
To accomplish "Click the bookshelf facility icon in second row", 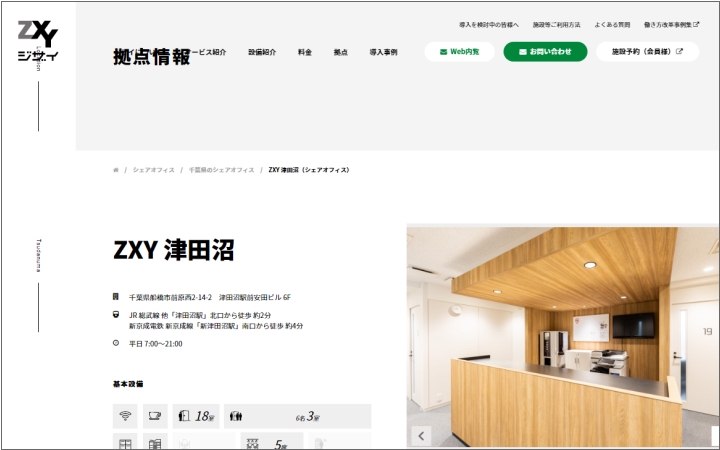I will pyautogui.click(x=155, y=442).
